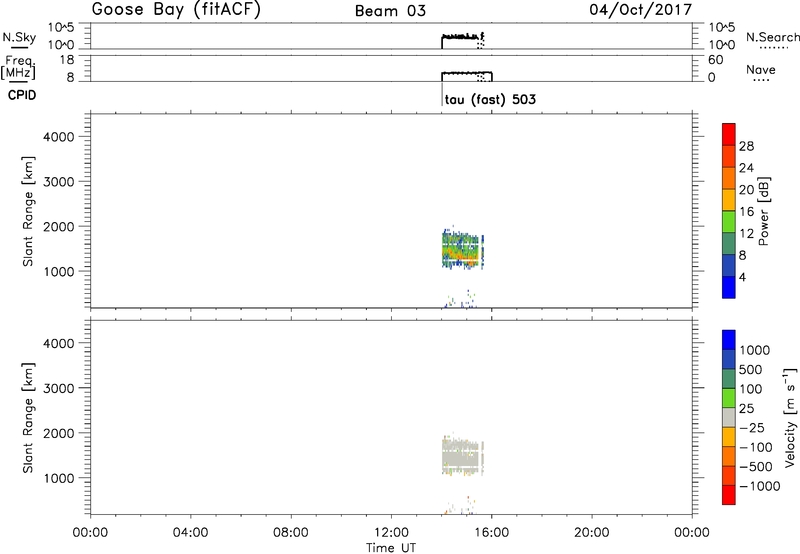Click the frequency trace block
The image size is (800, 554).
[466, 77]
